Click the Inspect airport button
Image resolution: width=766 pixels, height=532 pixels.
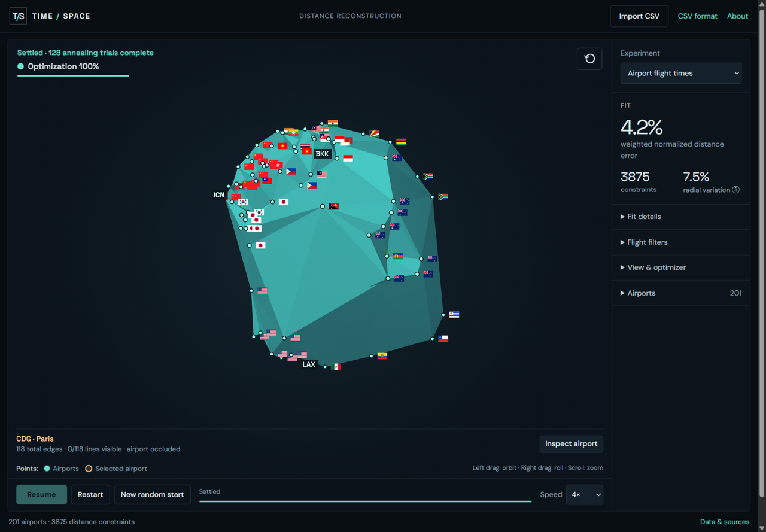coord(571,444)
